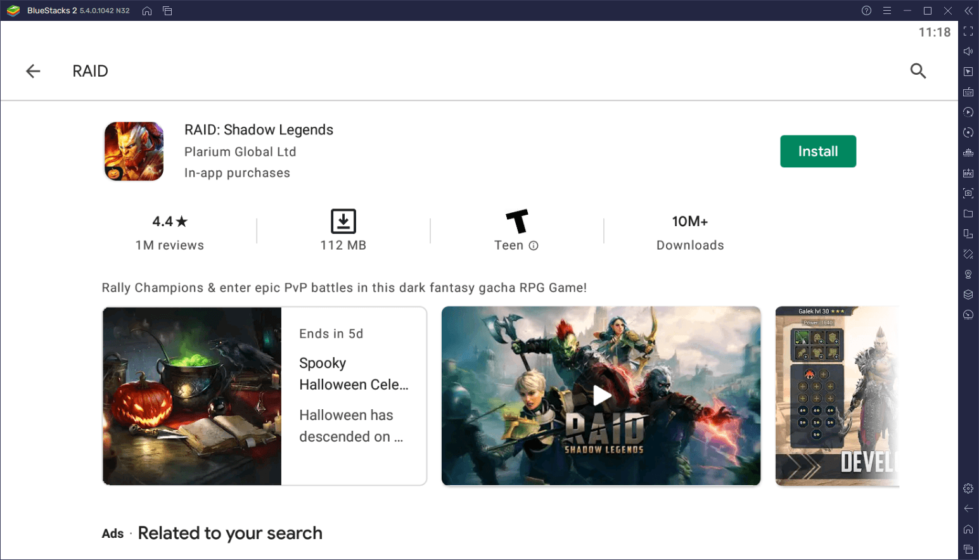Open BlueStacks settings with the gear icon

968,488
